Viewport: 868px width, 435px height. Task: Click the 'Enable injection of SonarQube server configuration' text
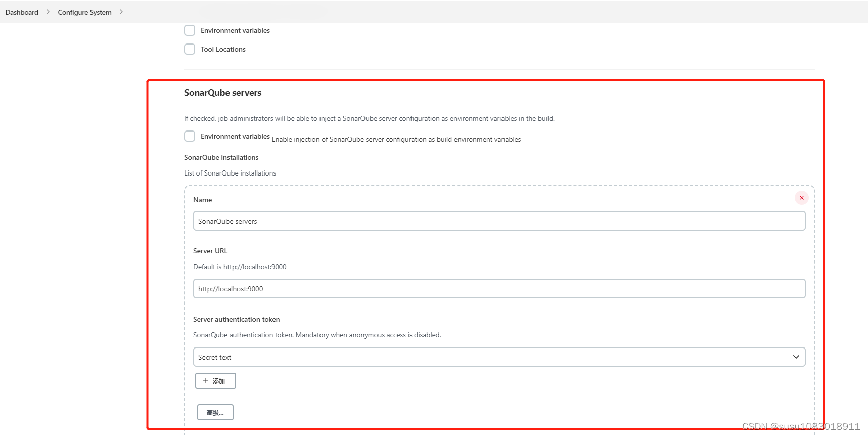point(396,139)
